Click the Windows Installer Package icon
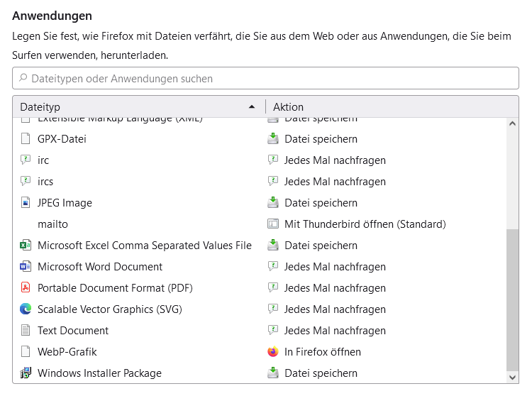 pos(26,373)
